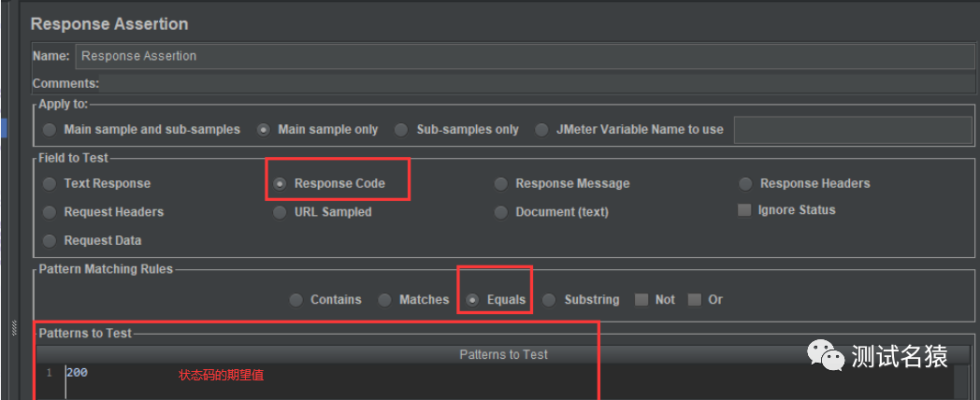Screen dimensions: 980x400
Task: Enable Ignore Status checkbox
Action: click(x=744, y=210)
